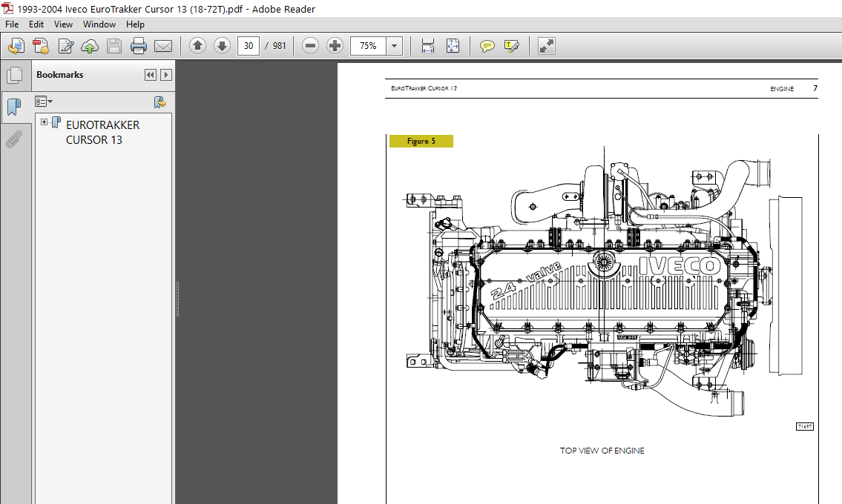Switch to Read Mode with expand icon
This screenshot has width=842, height=504.
tap(546, 46)
